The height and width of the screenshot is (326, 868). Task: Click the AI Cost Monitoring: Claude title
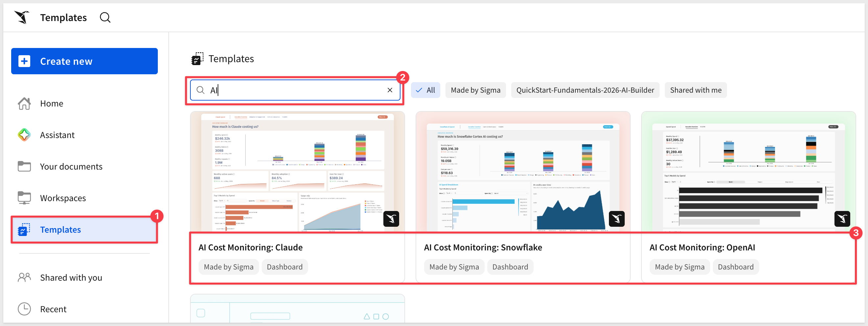point(250,247)
